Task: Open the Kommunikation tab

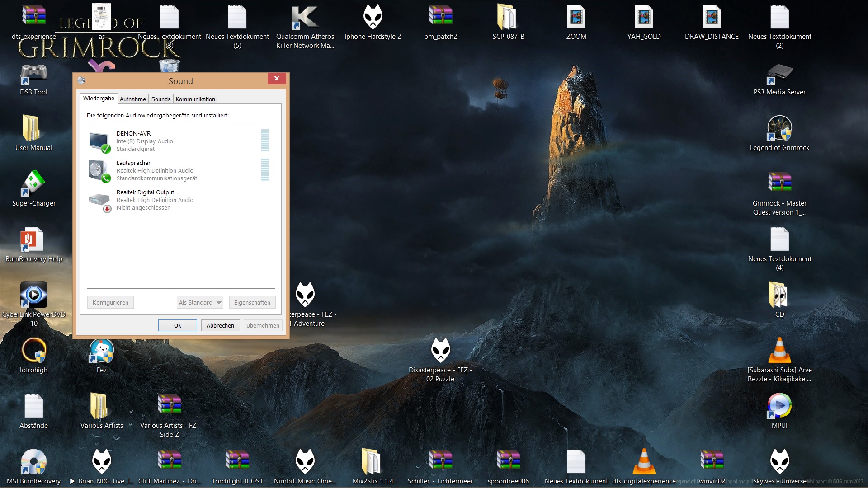Action: [195, 99]
